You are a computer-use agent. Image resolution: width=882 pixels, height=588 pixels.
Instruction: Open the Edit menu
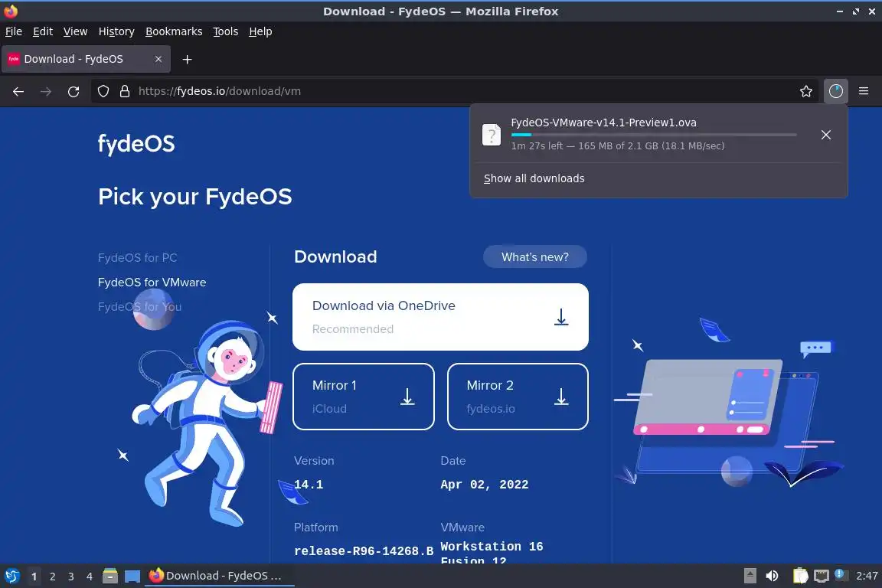(43, 31)
